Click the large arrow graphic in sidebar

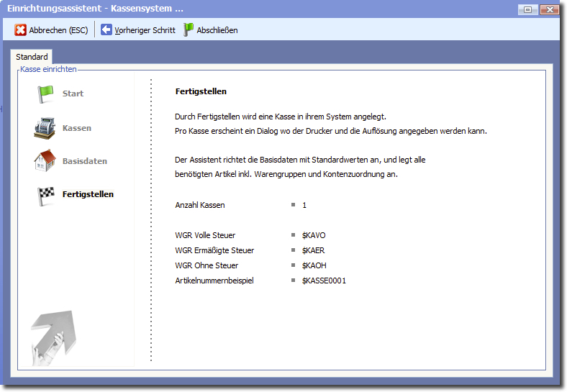coord(53,337)
